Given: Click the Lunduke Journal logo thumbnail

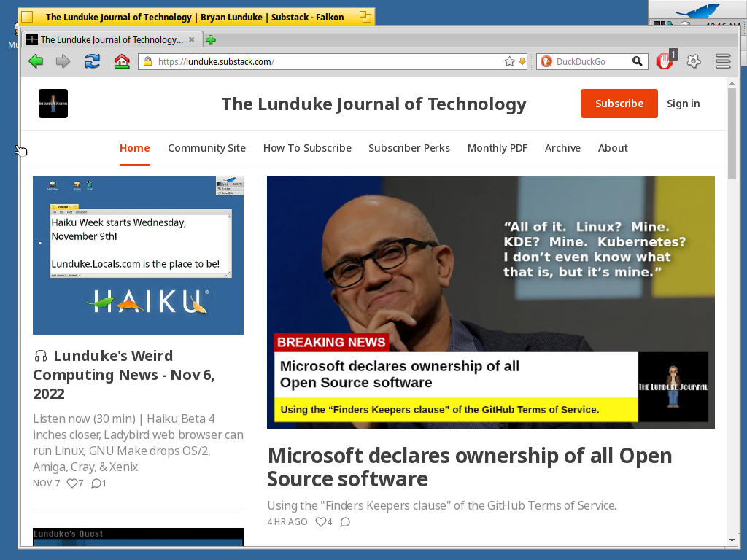Looking at the screenshot, I should coord(53,104).
